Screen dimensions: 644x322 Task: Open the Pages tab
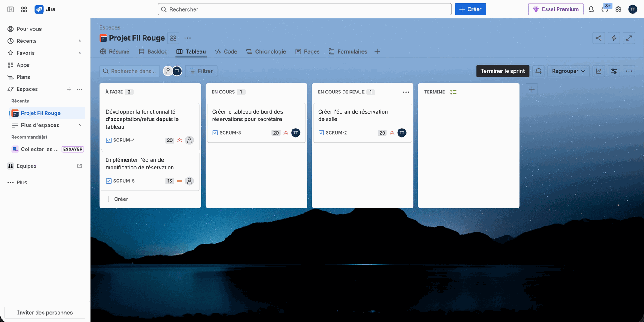[307, 51]
